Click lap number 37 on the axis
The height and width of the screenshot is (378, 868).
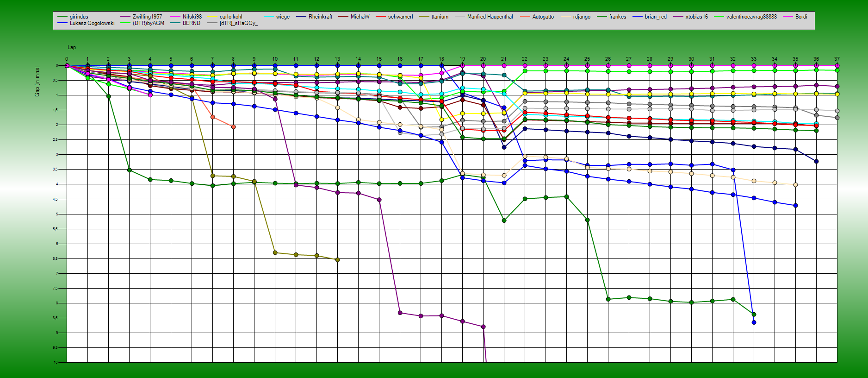pos(837,59)
